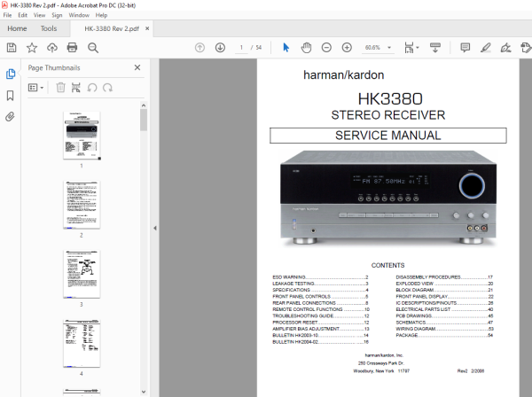Screen dimensions: 532x397
Task: Click the DISASSEMBLY PROCEDURES contents entry
Action: 444,277
